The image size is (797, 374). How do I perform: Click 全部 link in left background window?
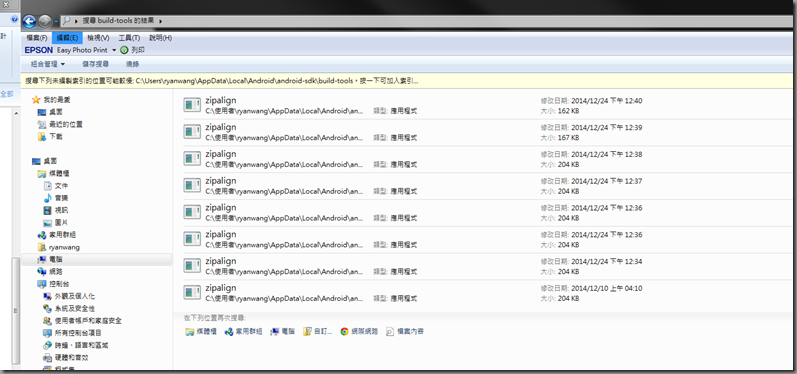coord(7,94)
